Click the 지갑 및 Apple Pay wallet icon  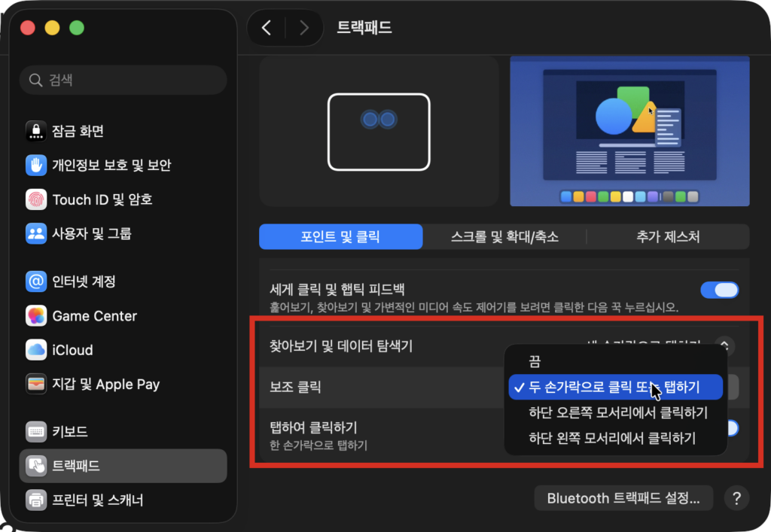[x=36, y=385]
